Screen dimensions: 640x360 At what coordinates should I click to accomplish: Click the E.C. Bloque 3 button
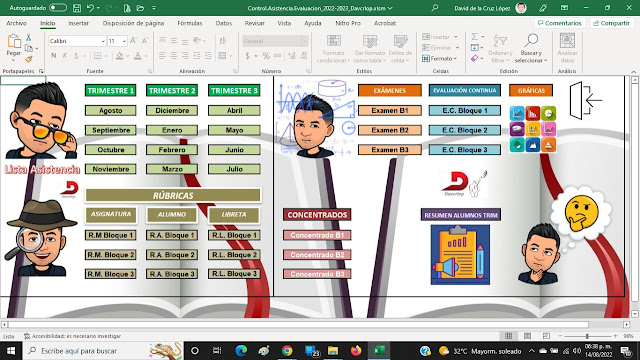465,150
